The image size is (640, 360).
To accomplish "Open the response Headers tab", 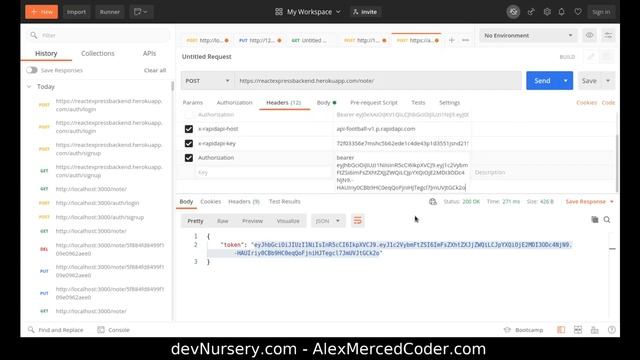I will 244,202.
